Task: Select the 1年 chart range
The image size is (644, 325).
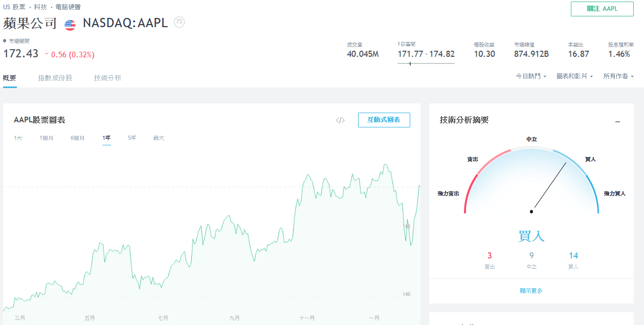Action: (106, 138)
